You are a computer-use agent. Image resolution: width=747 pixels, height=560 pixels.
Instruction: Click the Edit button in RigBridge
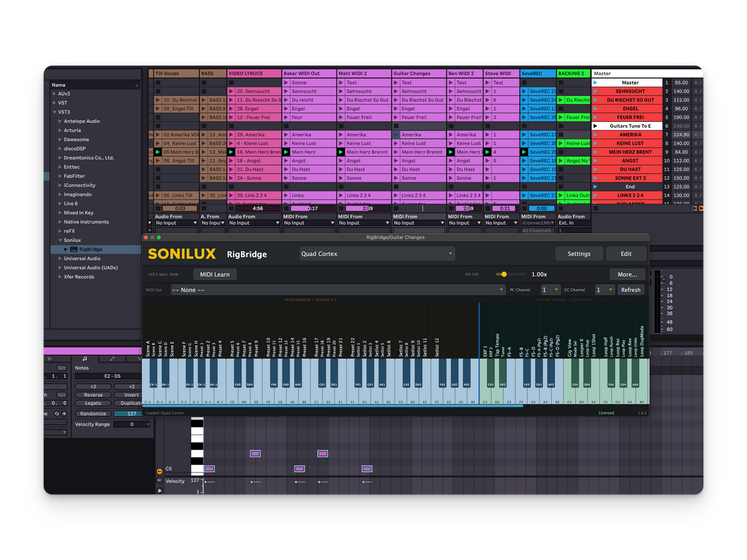[626, 254]
